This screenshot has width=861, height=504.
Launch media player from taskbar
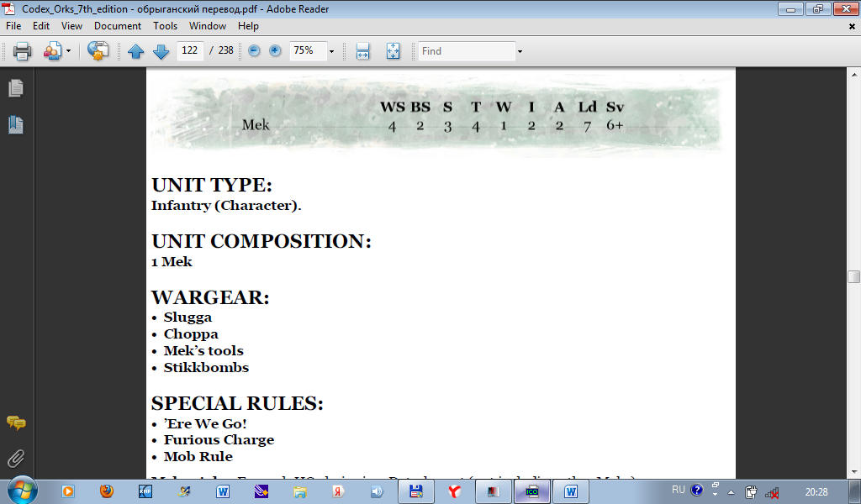[68, 491]
